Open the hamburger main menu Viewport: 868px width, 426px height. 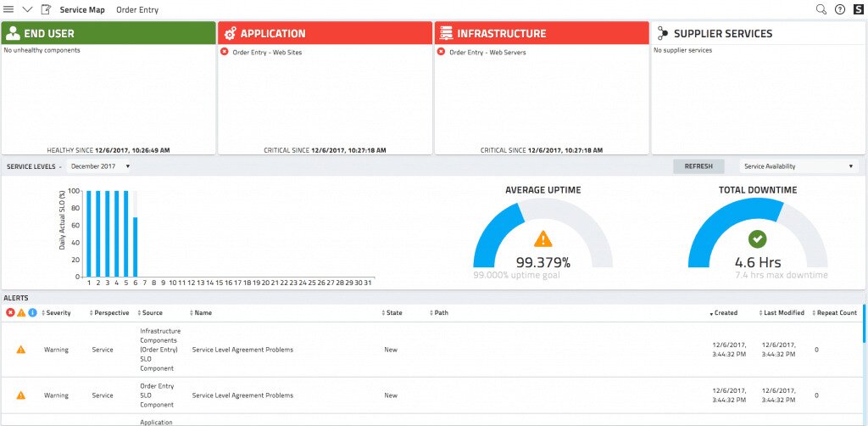(8, 9)
